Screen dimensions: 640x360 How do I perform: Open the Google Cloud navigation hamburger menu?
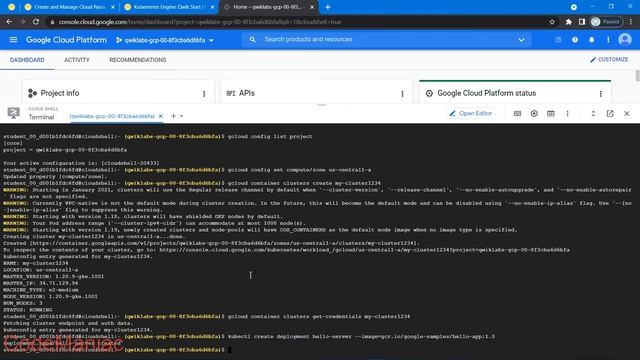click(x=13, y=40)
